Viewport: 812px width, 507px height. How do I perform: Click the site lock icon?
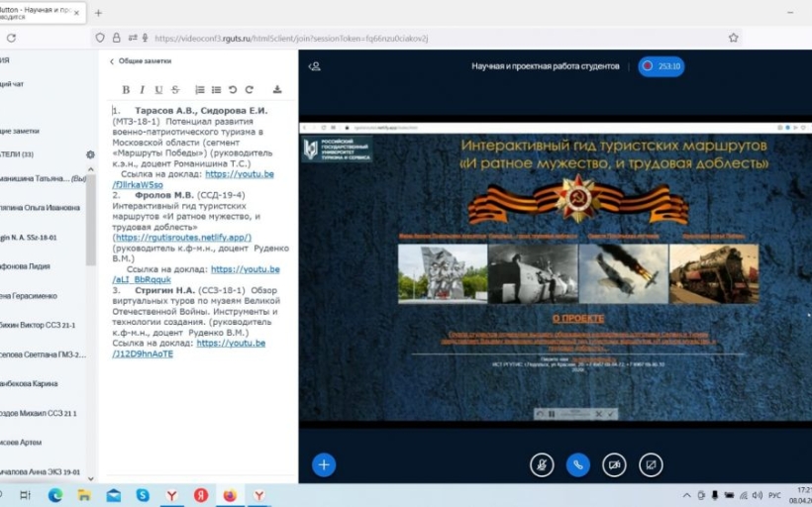point(117,38)
